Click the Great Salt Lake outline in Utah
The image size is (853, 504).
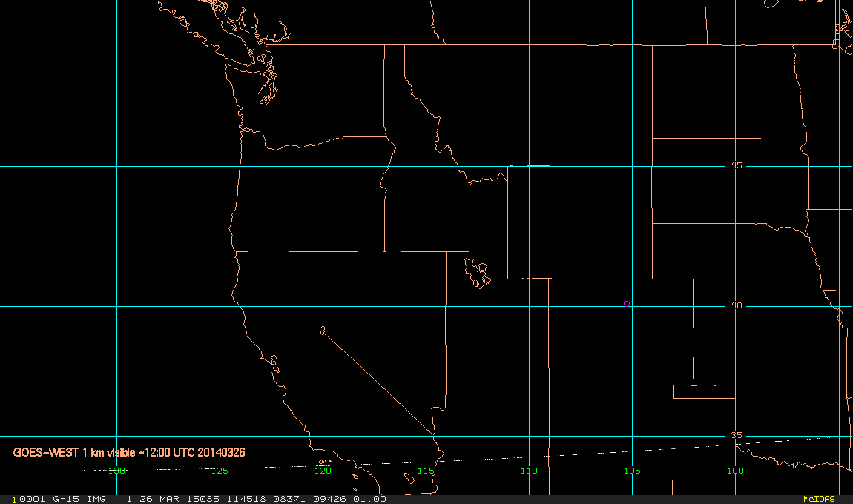tap(477, 273)
